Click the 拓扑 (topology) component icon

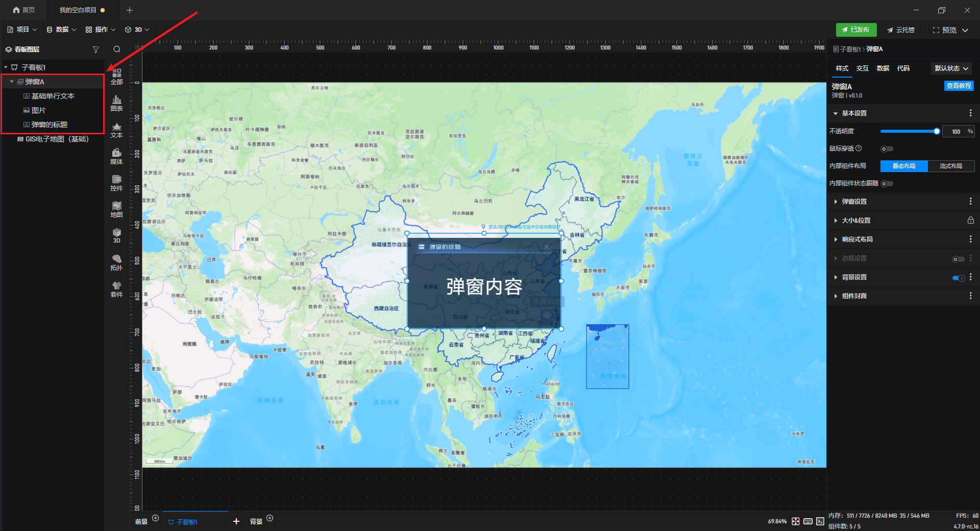116,262
